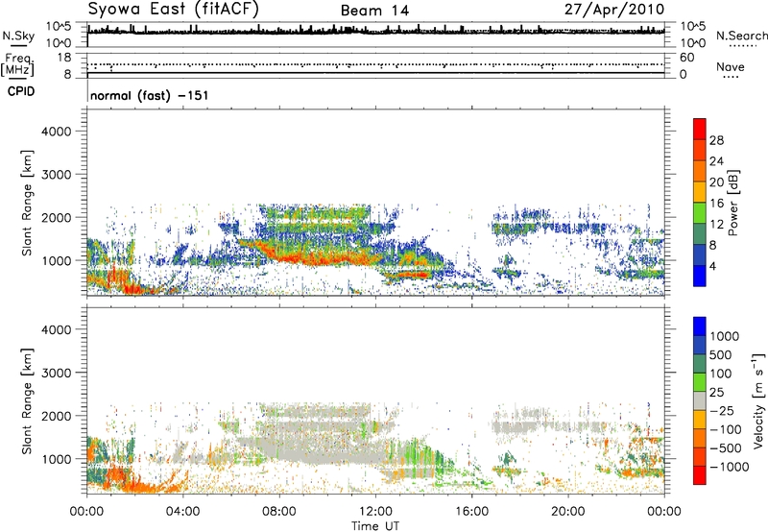Screen dimensions: 768x532
Task: Click the '-1000' label on velocity colorbar
Action: (729, 467)
